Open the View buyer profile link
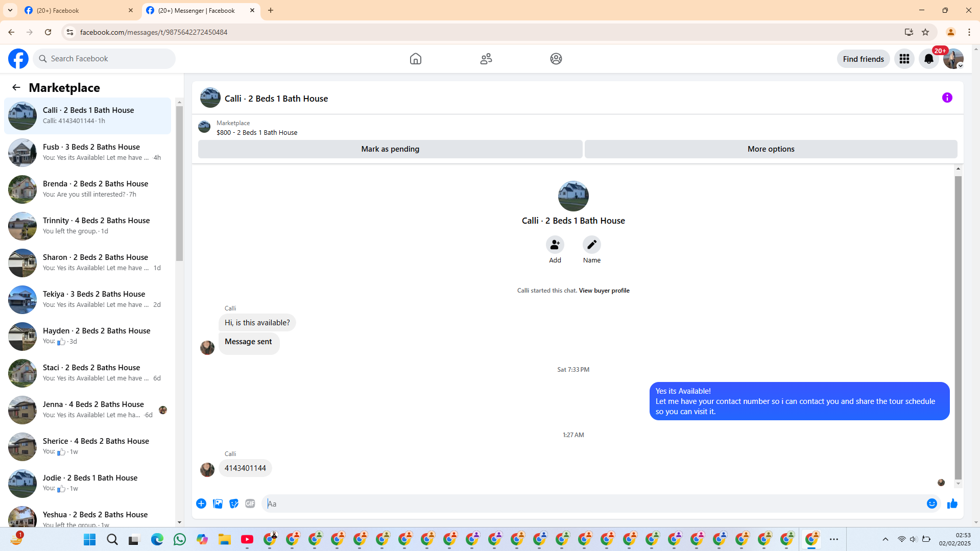Screen dimensions: 980x551 tap(604, 291)
